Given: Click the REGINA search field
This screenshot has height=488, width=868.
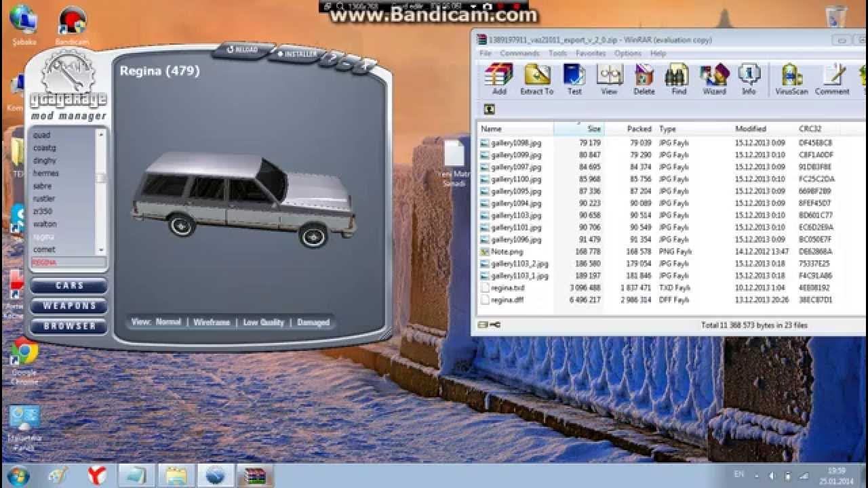Looking at the screenshot, I should (68, 263).
